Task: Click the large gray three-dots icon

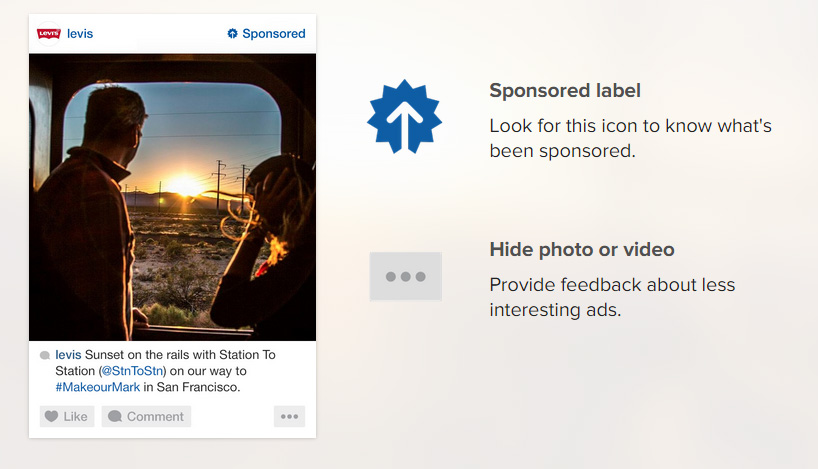Action: click(x=405, y=276)
